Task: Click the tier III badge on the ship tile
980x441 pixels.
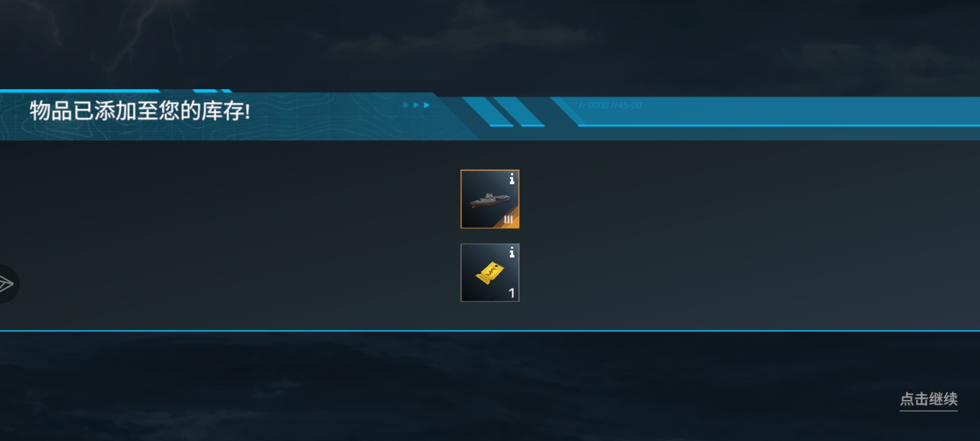Action: click(508, 220)
